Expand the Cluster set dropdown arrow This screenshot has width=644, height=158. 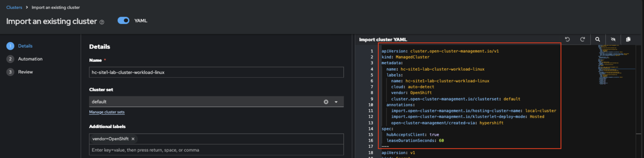[336, 102]
